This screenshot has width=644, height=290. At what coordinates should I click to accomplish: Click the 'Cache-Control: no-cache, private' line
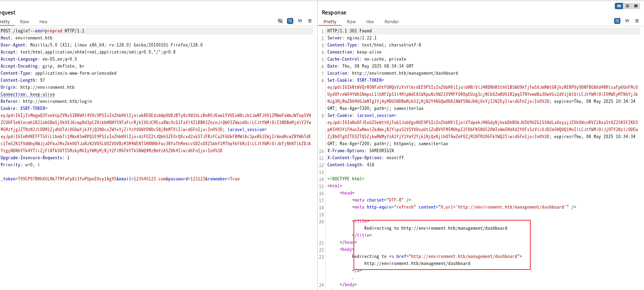pos(367,59)
